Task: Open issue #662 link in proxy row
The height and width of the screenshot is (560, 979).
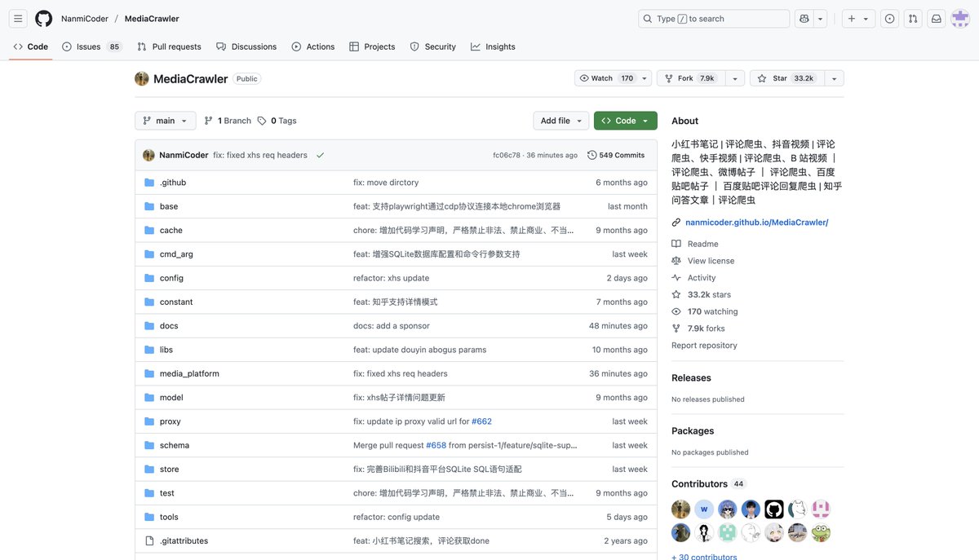Action: 481,421
